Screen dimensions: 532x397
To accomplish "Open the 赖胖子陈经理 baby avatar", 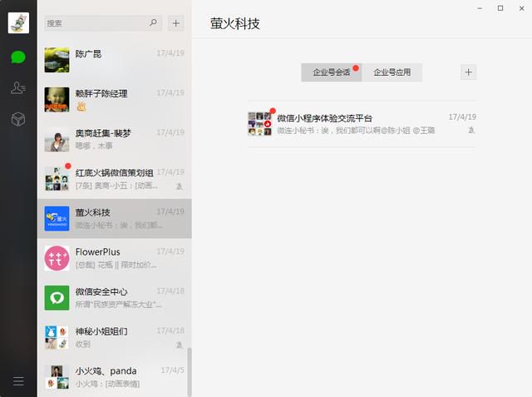I will tap(57, 100).
